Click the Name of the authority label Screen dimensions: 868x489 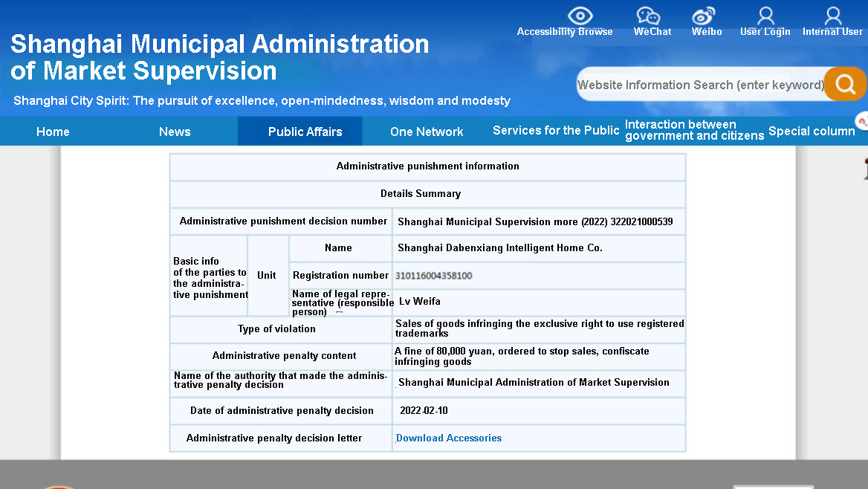point(281,380)
